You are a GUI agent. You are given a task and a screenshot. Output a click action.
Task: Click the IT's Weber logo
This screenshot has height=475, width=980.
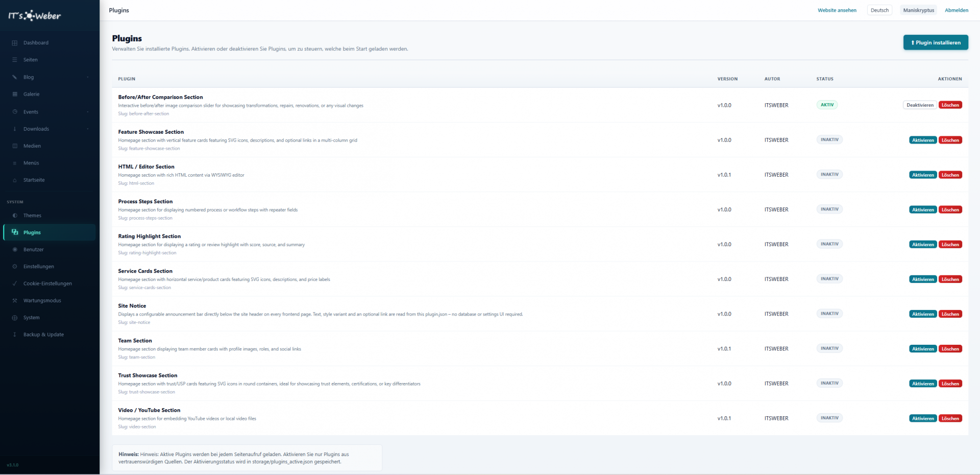pyautogui.click(x=35, y=15)
